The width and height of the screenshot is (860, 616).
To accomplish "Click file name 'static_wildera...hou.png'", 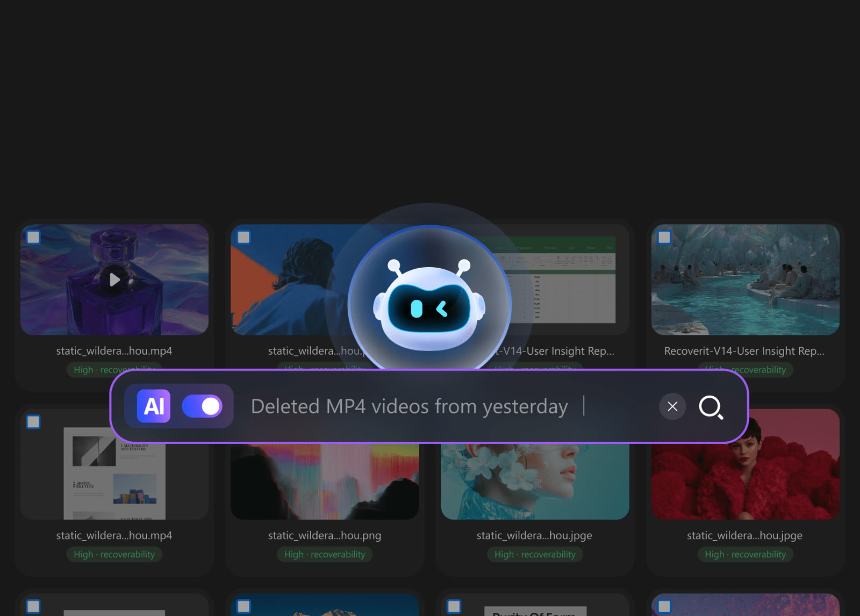I will coord(325,535).
